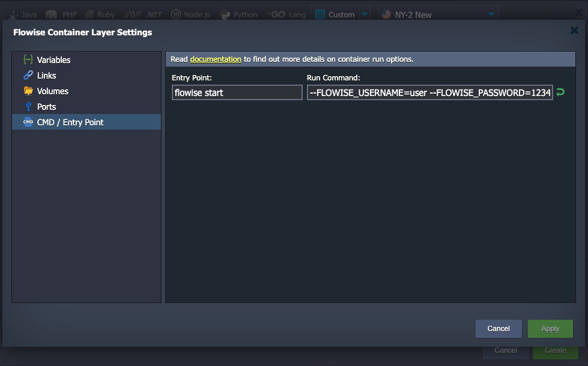This screenshot has width=588, height=366.
Task: Click the green reset Run Command arrow
Action: (x=560, y=92)
